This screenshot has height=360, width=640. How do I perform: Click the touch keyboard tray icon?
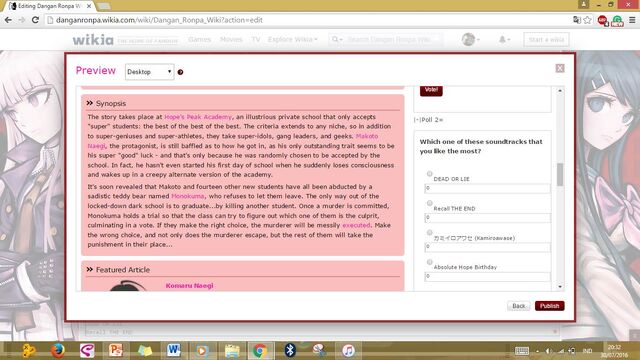(522, 351)
